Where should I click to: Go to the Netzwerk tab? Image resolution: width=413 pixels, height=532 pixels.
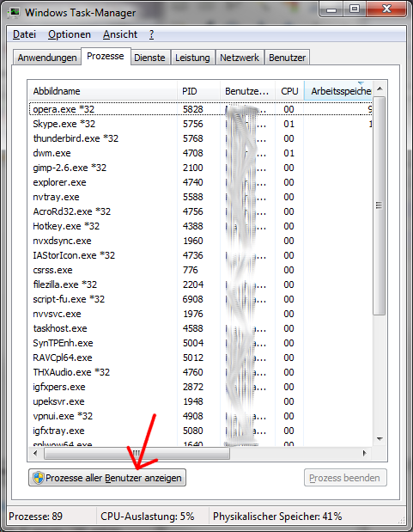coord(240,58)
